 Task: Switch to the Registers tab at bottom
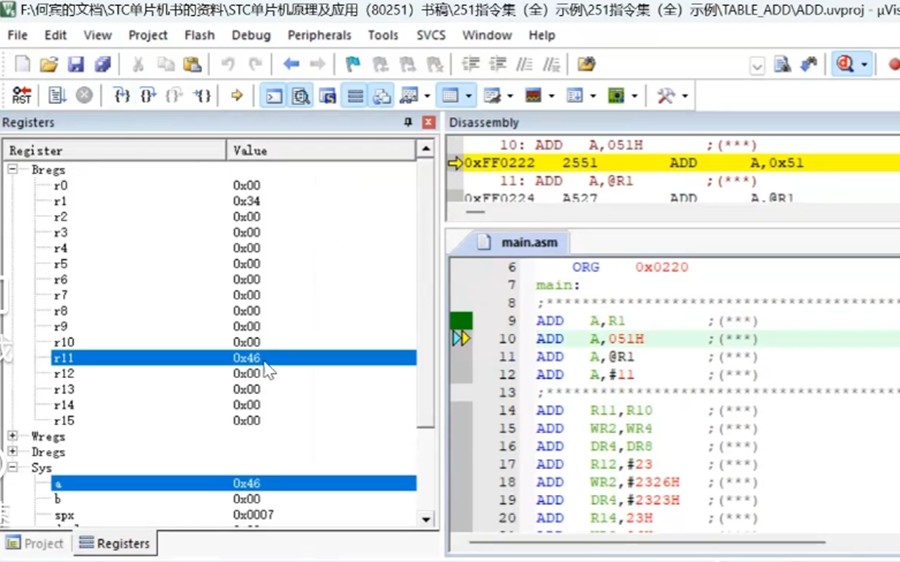pos(115,543)
